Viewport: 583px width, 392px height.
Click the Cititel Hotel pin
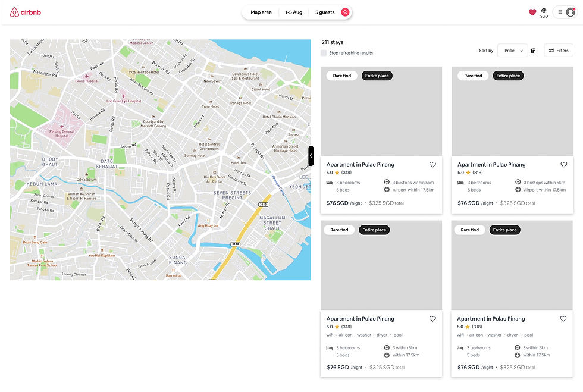(x=261, y=85)
